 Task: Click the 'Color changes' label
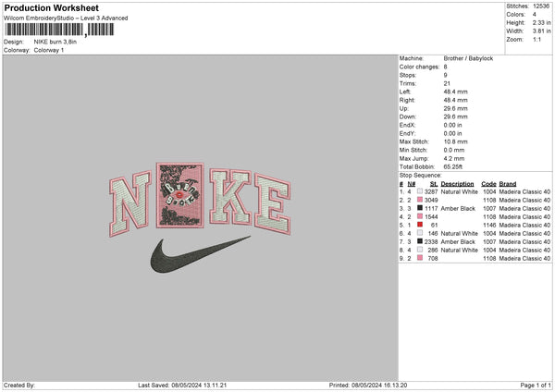click(x=419, y=67)
